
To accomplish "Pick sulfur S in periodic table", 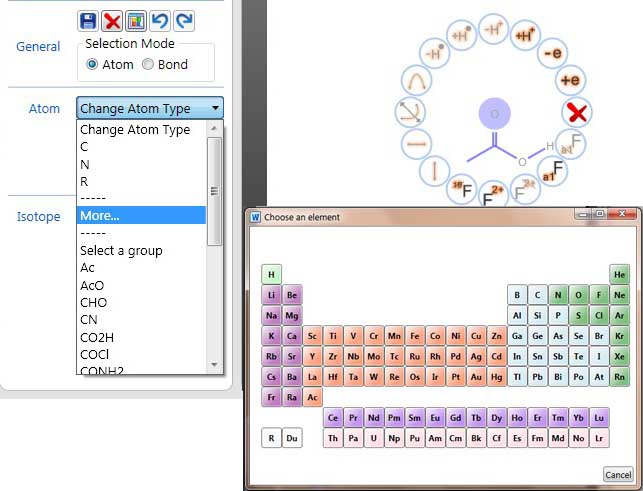I will pos(579,315).
